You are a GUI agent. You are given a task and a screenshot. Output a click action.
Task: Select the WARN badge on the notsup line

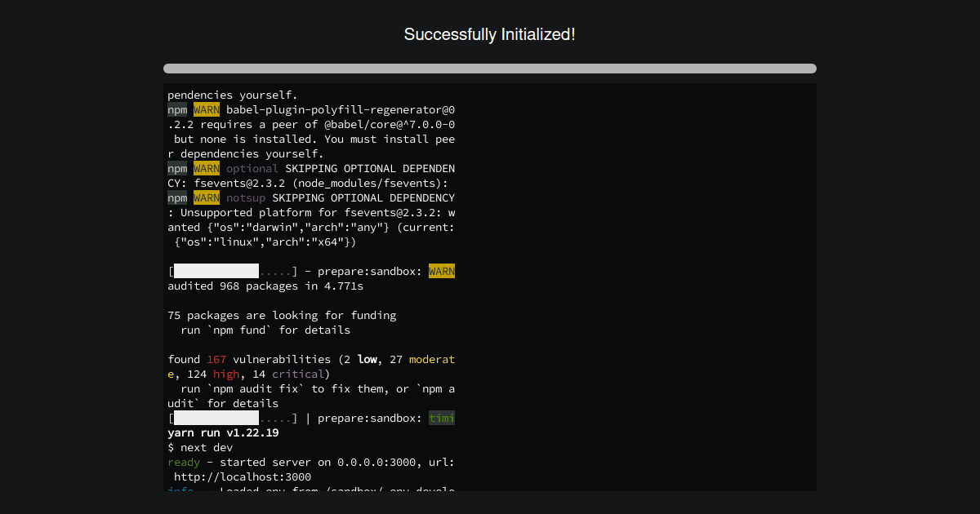206,197
